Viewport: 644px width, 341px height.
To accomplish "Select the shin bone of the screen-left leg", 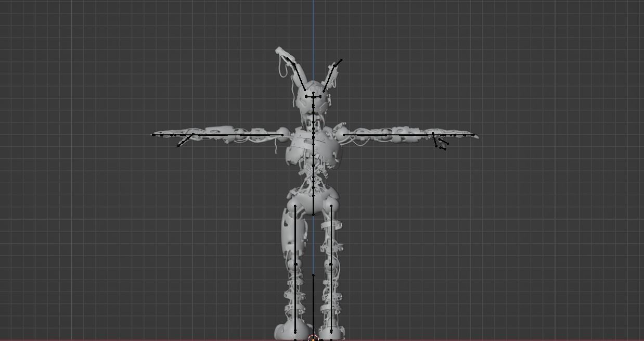I will click(295, 298).
